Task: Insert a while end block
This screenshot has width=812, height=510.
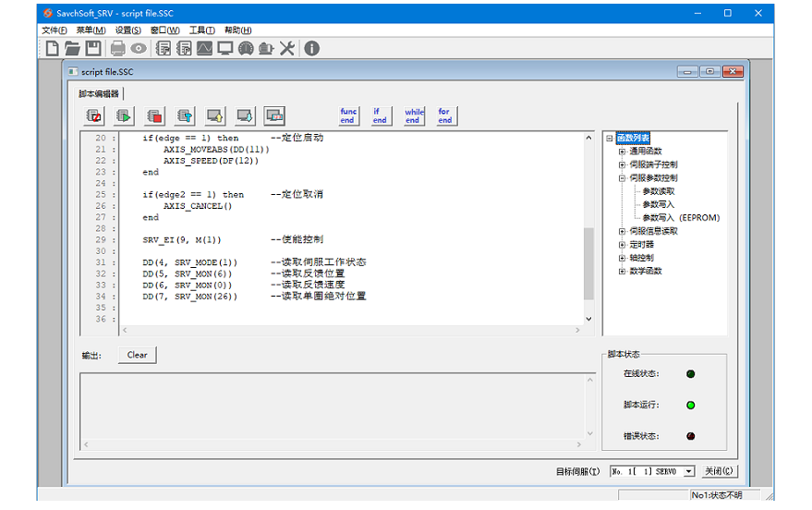Action: (413, 115)
